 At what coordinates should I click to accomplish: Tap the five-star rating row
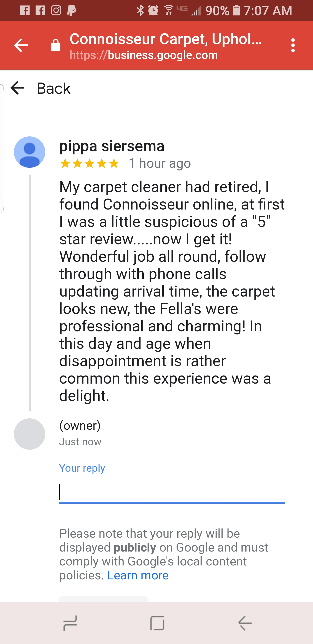coord(89,163)
